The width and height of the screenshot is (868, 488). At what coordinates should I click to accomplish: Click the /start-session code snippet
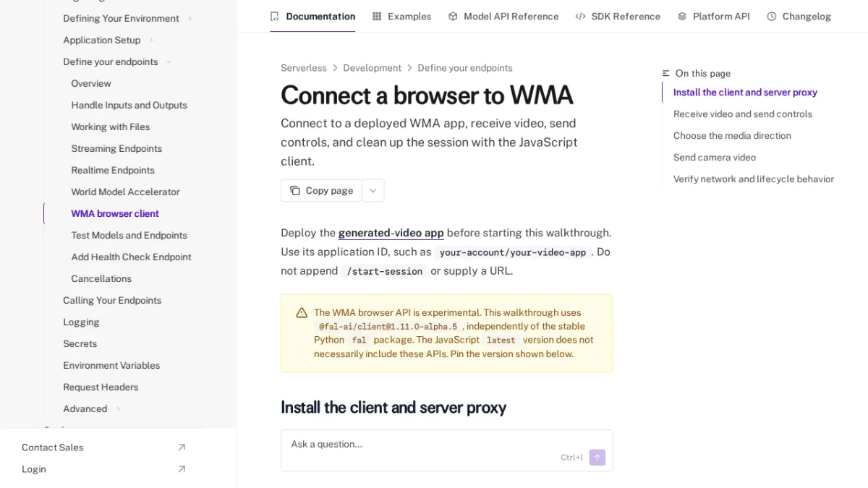coord(385,271)
